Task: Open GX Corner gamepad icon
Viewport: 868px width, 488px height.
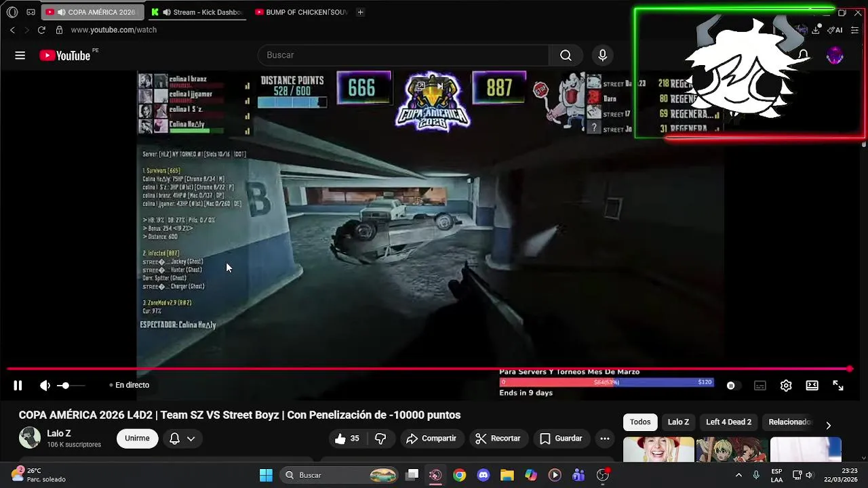Action: (31, 12)
